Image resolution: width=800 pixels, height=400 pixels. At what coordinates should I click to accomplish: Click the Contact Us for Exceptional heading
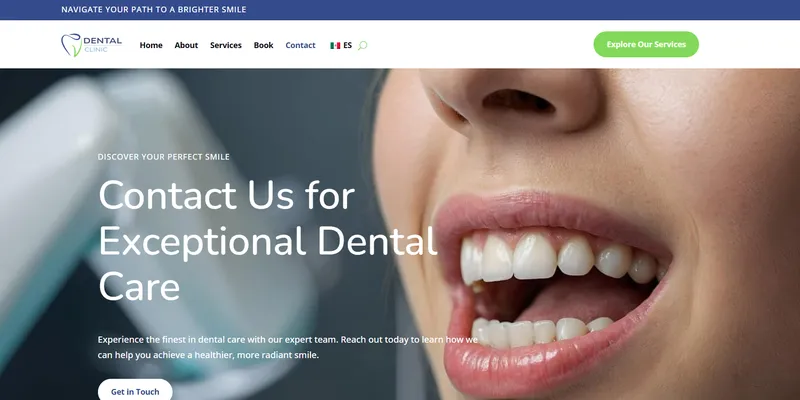pyautogui.click(x=227, y=196)
